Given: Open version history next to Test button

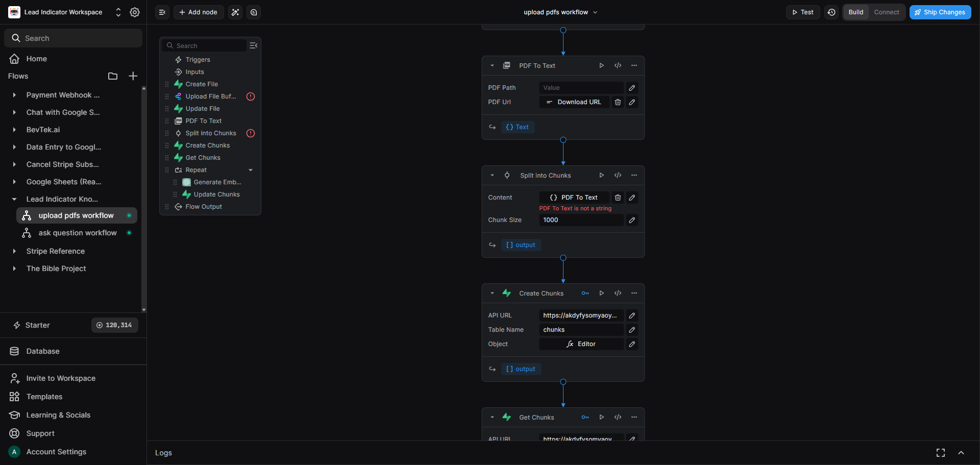Looking at the screenshot, I should click(x=831, y=12).
